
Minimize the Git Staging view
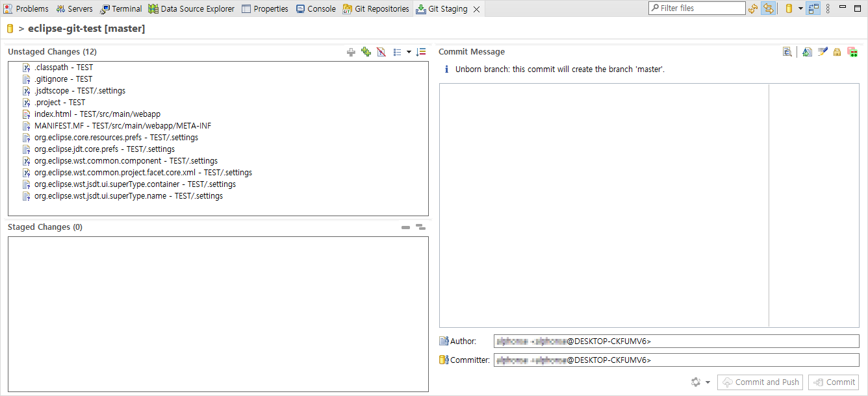[x=843, y=8]
